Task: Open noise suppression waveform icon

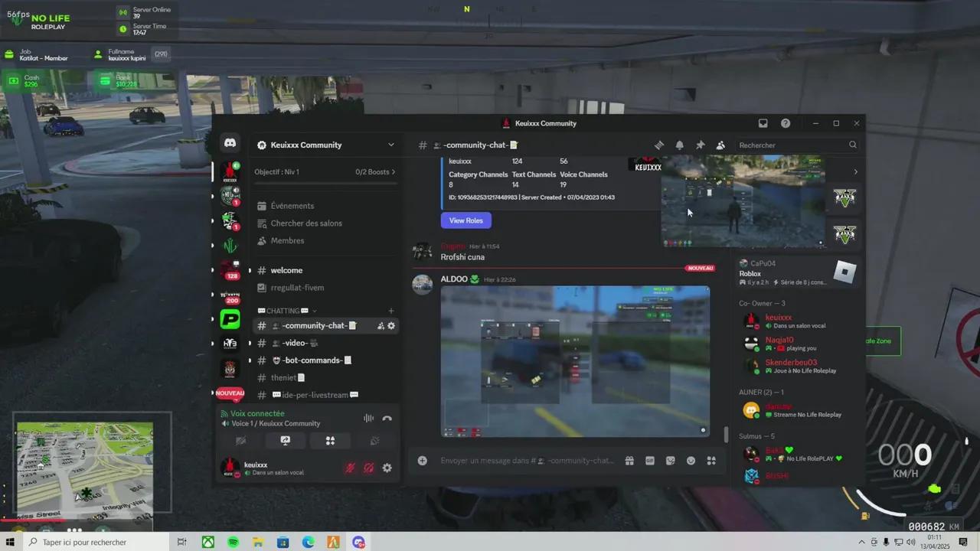Action: pos(368,419)
